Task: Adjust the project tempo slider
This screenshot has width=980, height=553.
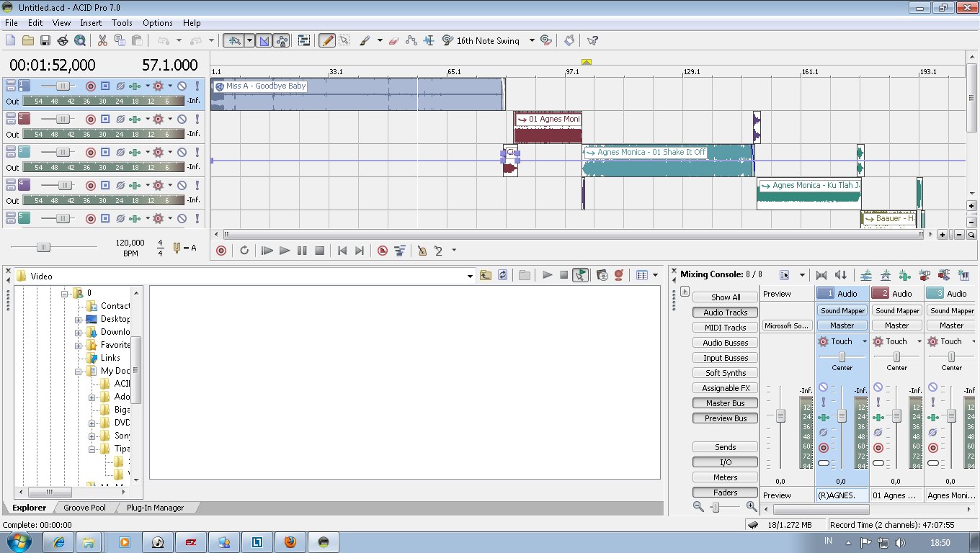Action: 43,248
